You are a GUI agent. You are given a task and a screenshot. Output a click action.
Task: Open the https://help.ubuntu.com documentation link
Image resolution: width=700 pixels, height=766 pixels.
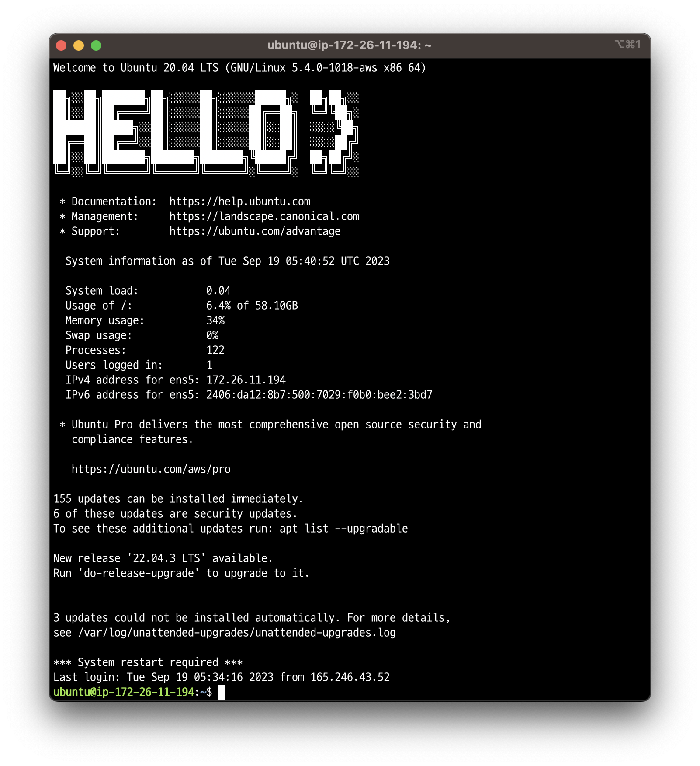point(240,202)
